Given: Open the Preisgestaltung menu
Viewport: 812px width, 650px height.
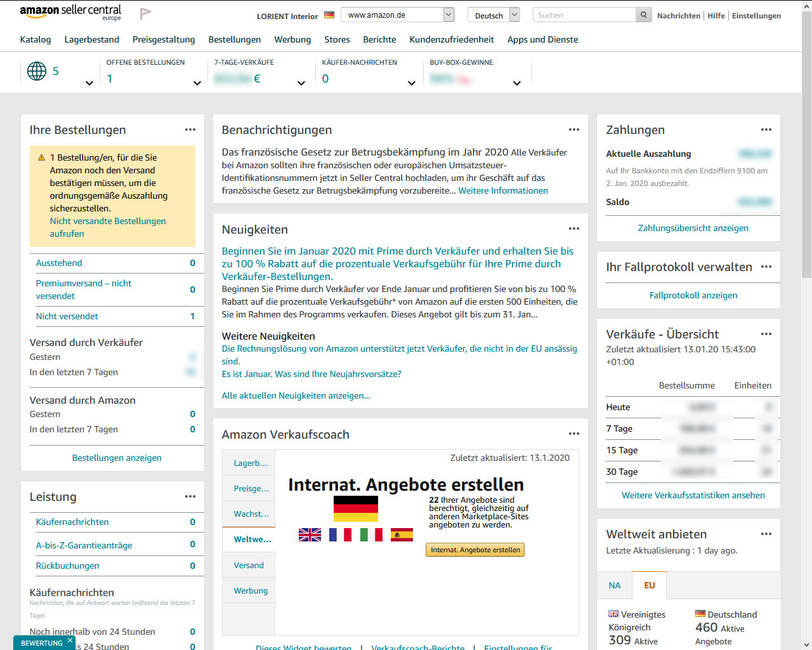Looking at the screenshot, I should tap(164, 39).
